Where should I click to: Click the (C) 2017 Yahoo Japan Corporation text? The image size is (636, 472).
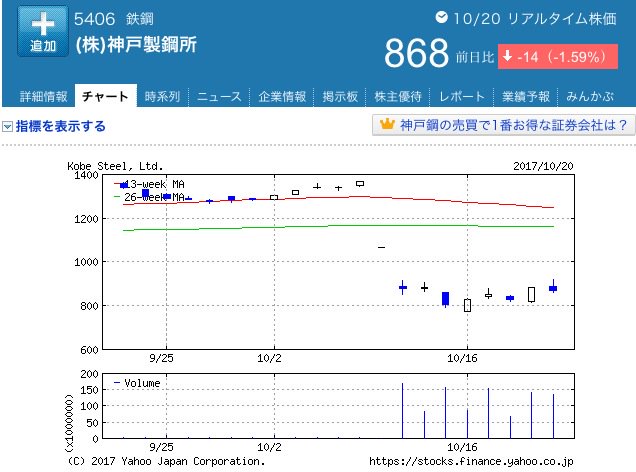tap(166, 461)
